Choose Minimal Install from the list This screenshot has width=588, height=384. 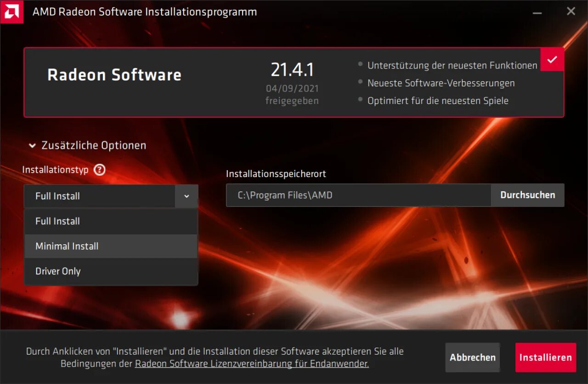click(111, 246)
